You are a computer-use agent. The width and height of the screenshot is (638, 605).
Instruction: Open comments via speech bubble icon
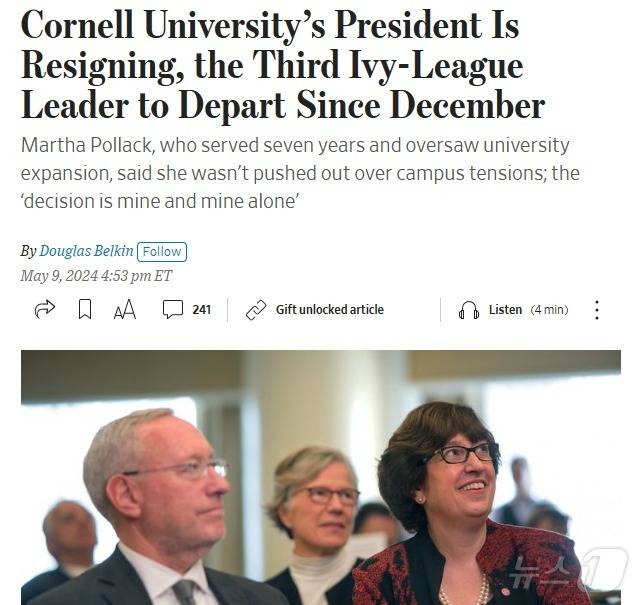(173, 310)
